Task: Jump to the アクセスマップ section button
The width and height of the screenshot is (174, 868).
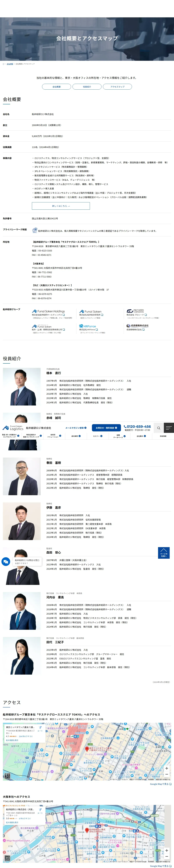Action: [117, 87]
